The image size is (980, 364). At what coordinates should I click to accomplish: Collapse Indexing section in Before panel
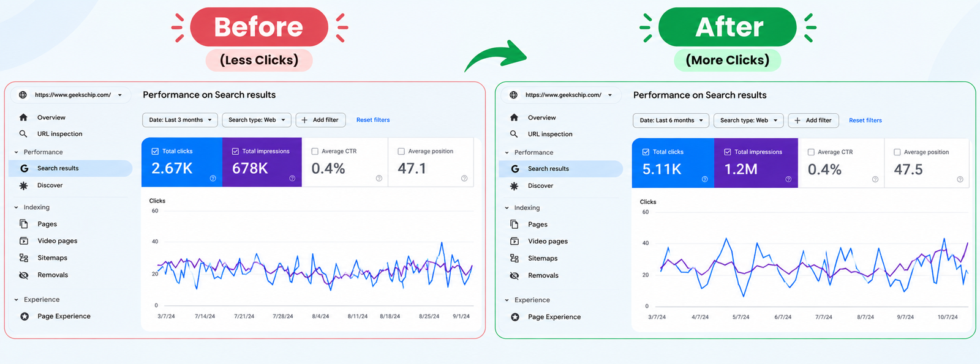(16, 207)
